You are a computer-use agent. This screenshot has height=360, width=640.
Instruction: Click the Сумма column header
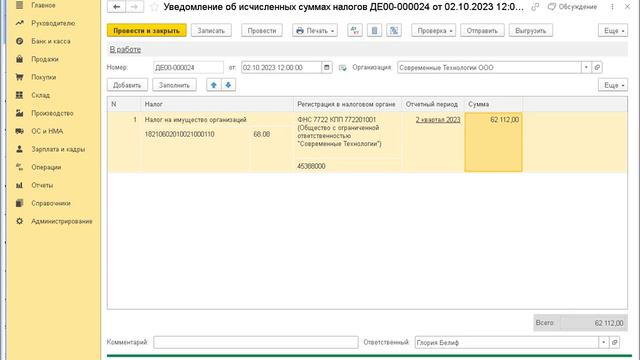click(x=493, y=104)
